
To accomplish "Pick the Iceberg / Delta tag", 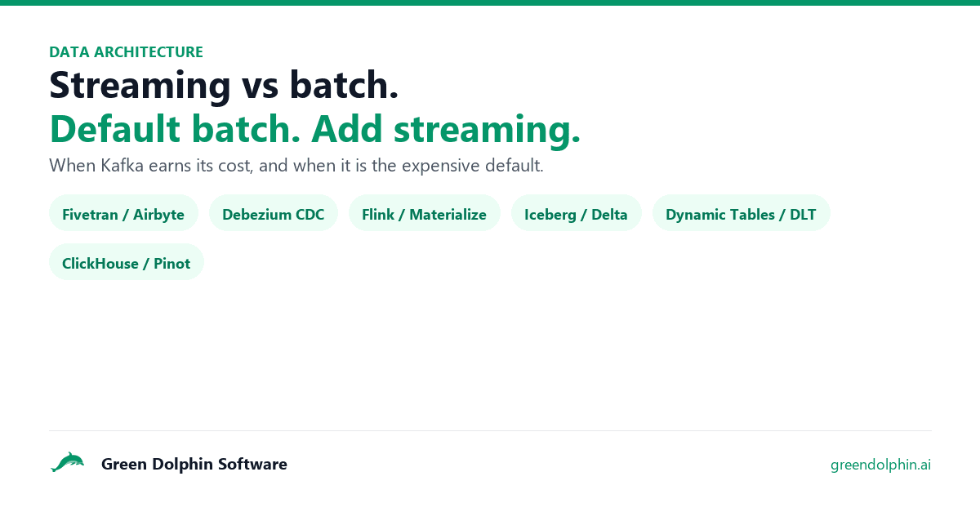I will (x=577, y=215).
